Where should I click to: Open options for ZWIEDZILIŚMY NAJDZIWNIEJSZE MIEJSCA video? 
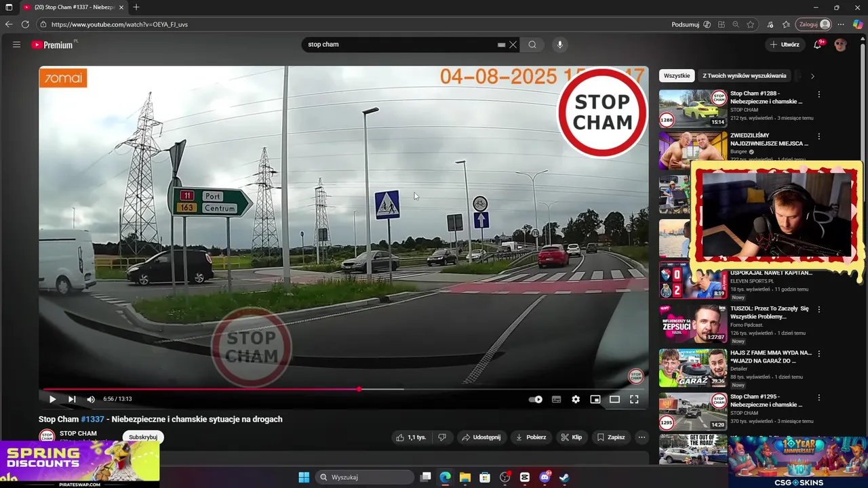tap(819, 136)
